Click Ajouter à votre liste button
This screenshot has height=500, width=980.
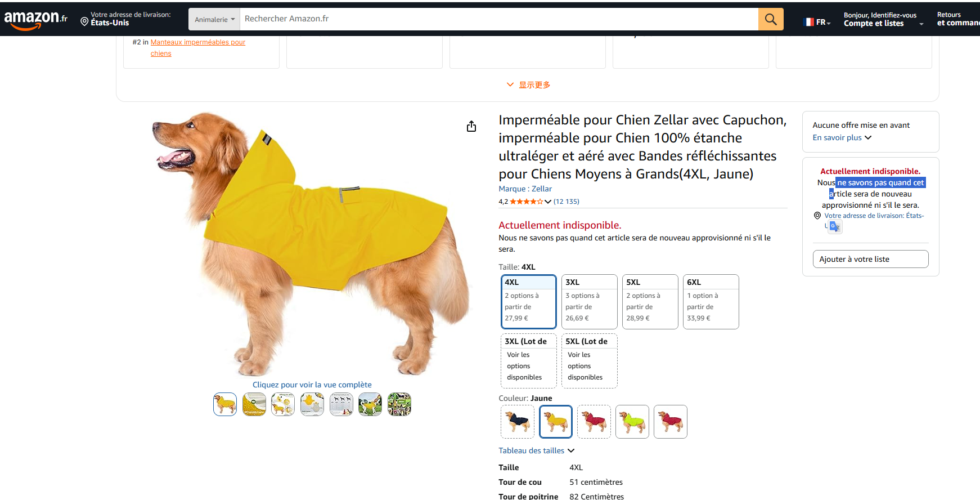pyautogui.click(x=870, y=259)
